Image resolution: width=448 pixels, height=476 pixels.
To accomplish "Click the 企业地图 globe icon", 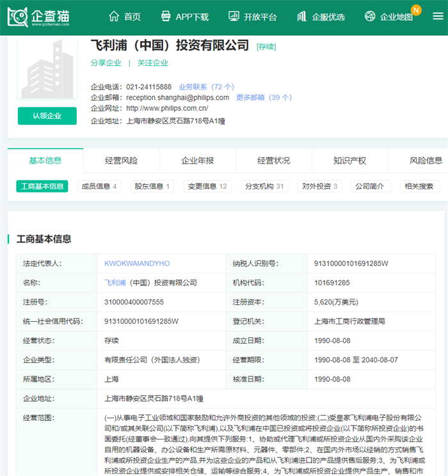I will click(370, 17).
